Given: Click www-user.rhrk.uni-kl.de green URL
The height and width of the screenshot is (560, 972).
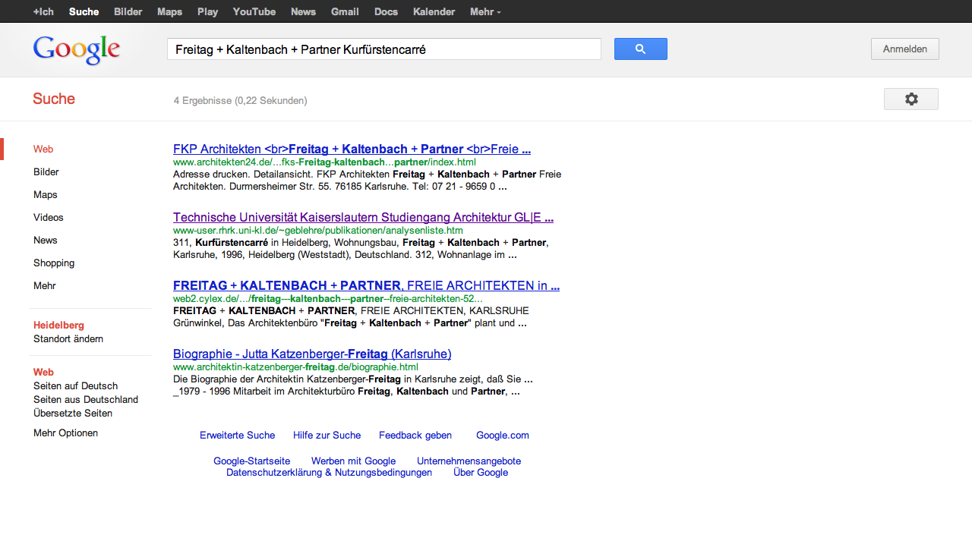Looking at the screenshot, I should point(318,231).
